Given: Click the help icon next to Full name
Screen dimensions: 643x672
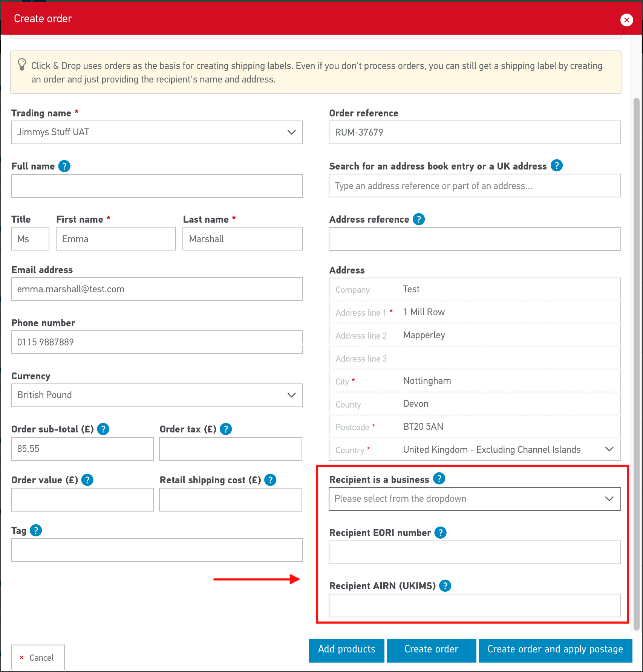Looking at the screenshot, I should pyautogui.click(x=64, y=166).
